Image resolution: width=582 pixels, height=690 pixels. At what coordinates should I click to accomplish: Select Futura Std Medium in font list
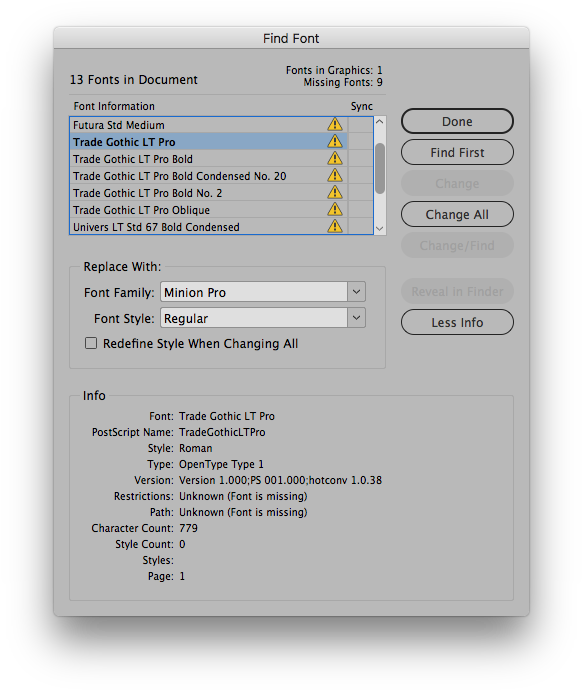[x=209, y=125]
